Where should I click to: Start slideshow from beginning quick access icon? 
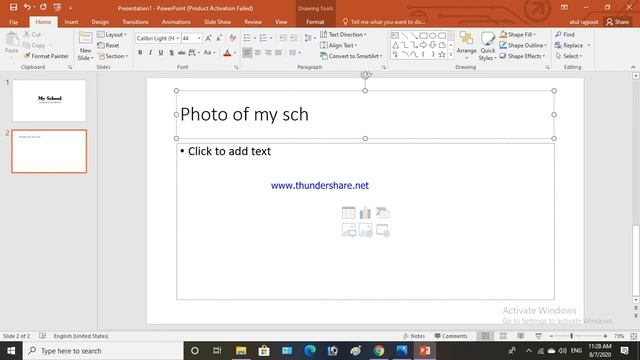57,7
